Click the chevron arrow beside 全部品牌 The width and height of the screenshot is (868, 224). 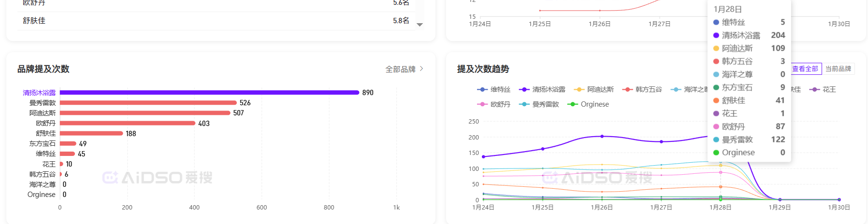(421, 69)
